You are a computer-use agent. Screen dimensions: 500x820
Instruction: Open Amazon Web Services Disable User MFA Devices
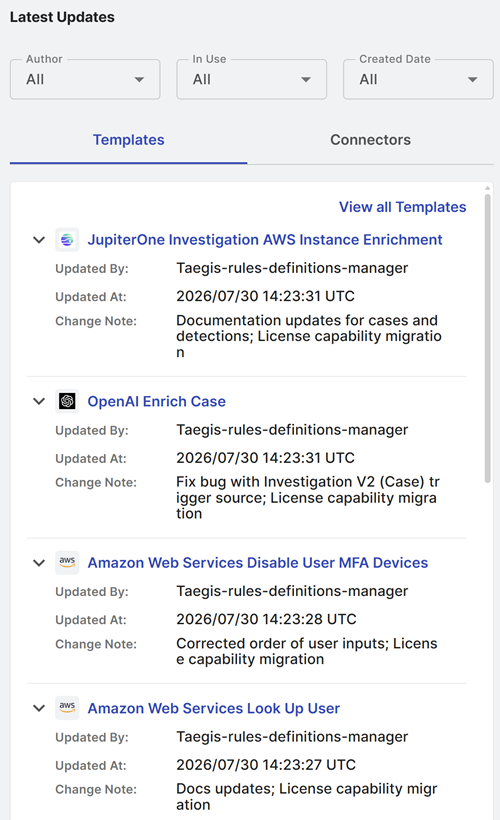pos(257,563)
